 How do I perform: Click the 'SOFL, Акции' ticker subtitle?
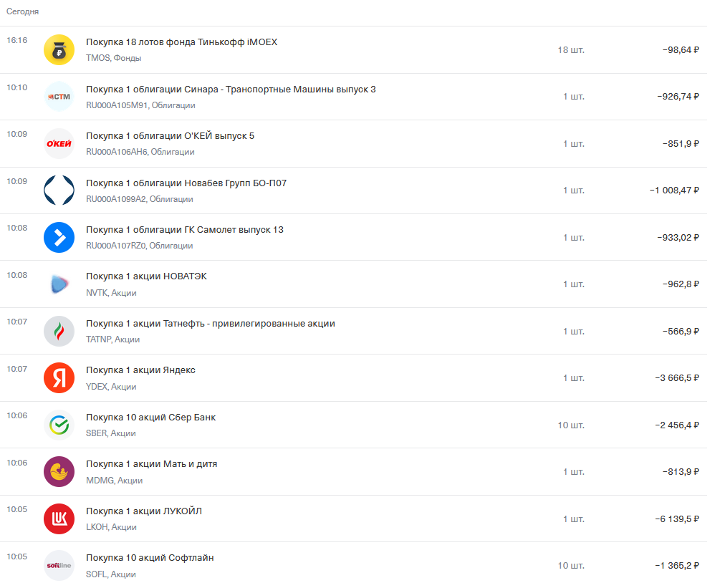(110, 574)
